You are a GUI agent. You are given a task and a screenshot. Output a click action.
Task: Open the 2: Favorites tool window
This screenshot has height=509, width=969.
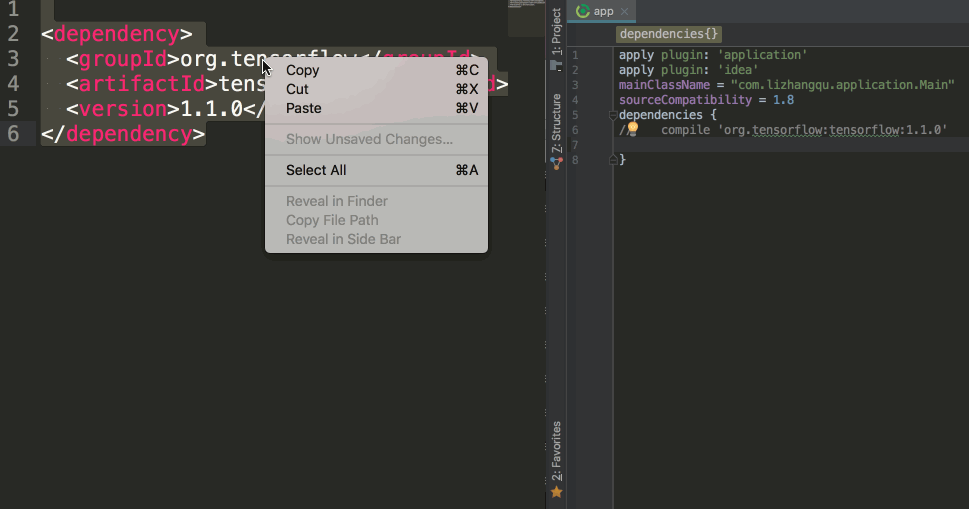557,452
